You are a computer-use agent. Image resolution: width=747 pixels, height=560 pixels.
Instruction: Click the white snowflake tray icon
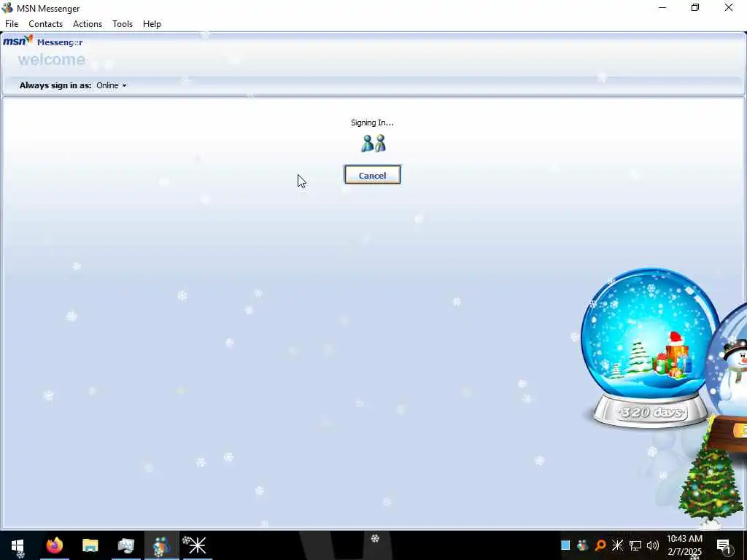[x=617, y=545]
